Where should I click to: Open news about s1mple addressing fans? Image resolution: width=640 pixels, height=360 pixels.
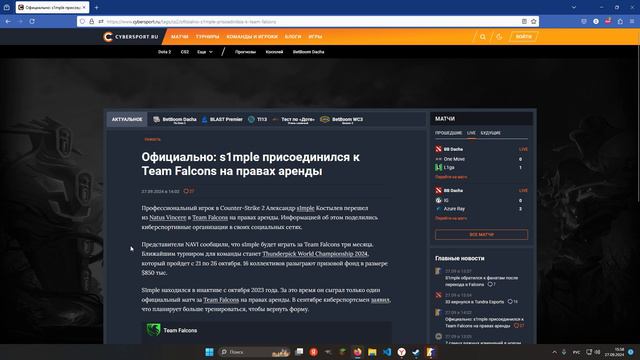pos(481,281)
